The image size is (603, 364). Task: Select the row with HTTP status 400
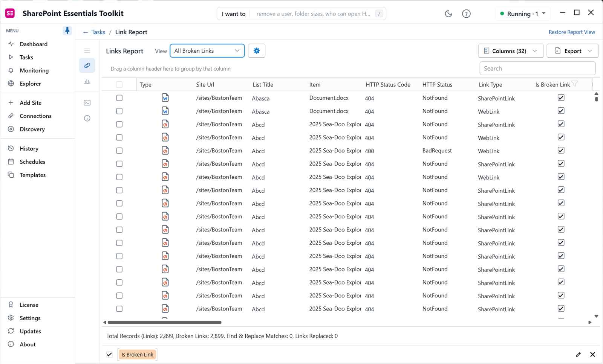coord(119,151)
